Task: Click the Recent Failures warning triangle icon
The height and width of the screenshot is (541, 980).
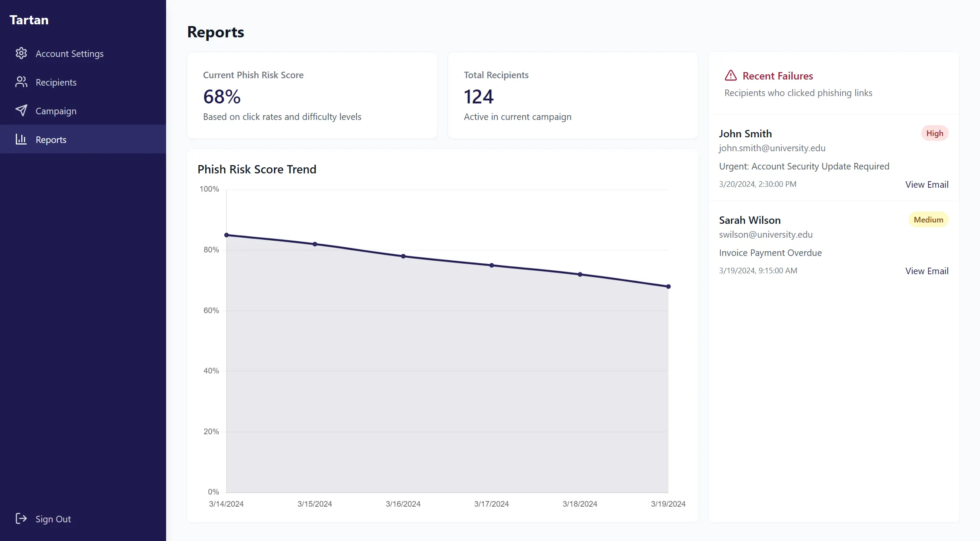Action: point(730,75)
